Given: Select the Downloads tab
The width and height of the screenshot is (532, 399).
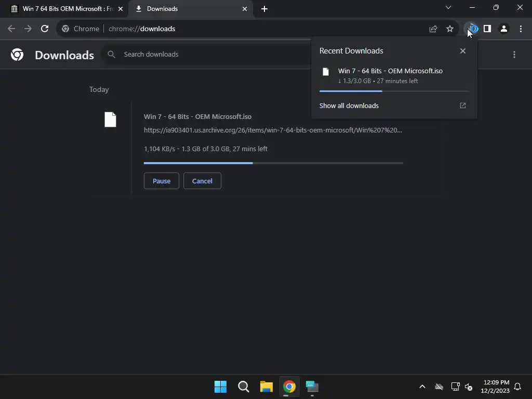Looking at the screenshot, I should coord(191,9).
